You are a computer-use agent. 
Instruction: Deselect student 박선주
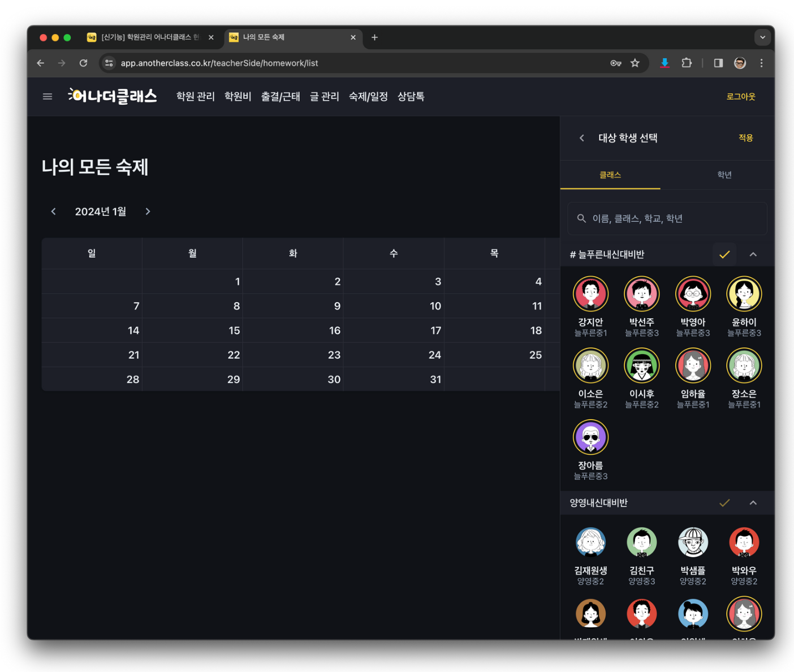[x=642, y=307]
